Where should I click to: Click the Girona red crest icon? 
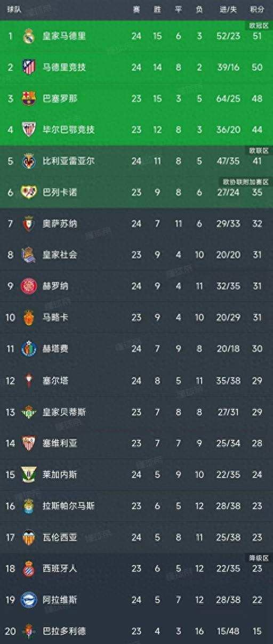[x=29, y=286]
